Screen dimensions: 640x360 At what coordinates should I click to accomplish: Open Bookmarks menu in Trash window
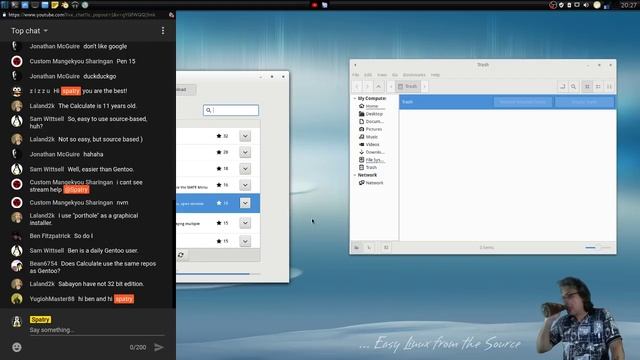pyautogui.click(x=414, y=75)
